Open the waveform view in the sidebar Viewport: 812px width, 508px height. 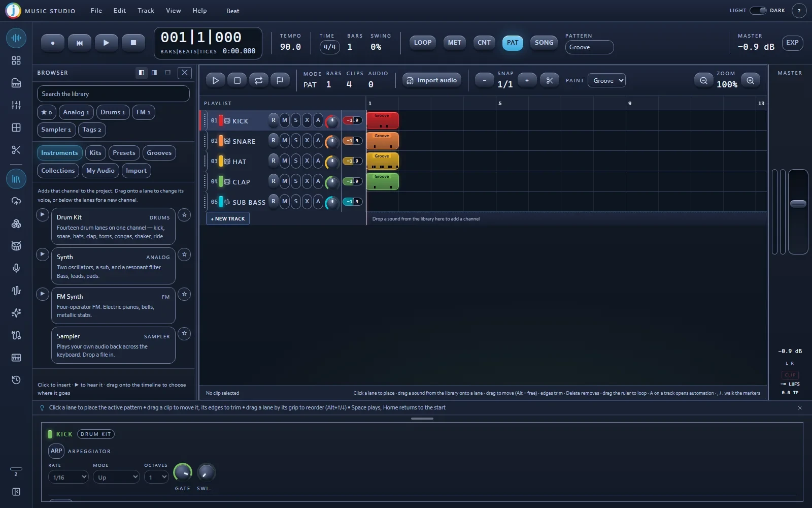pos(16,38)
